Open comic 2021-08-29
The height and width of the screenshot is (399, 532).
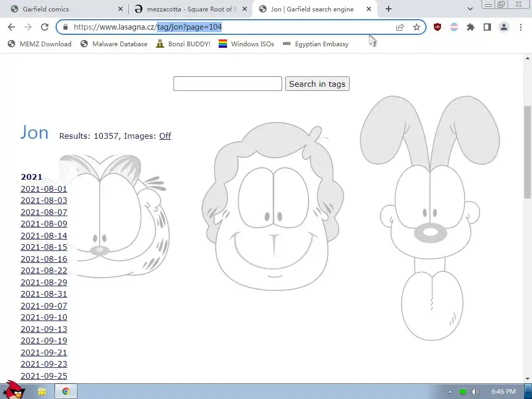[x=44, y=283]
